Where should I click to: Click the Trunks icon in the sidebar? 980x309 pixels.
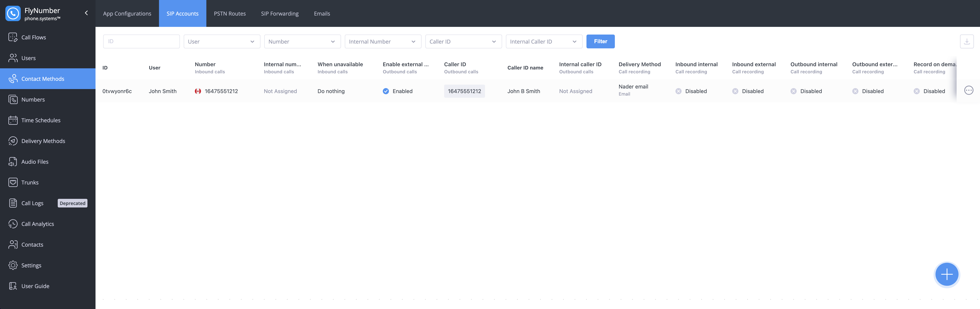[13, 182]
